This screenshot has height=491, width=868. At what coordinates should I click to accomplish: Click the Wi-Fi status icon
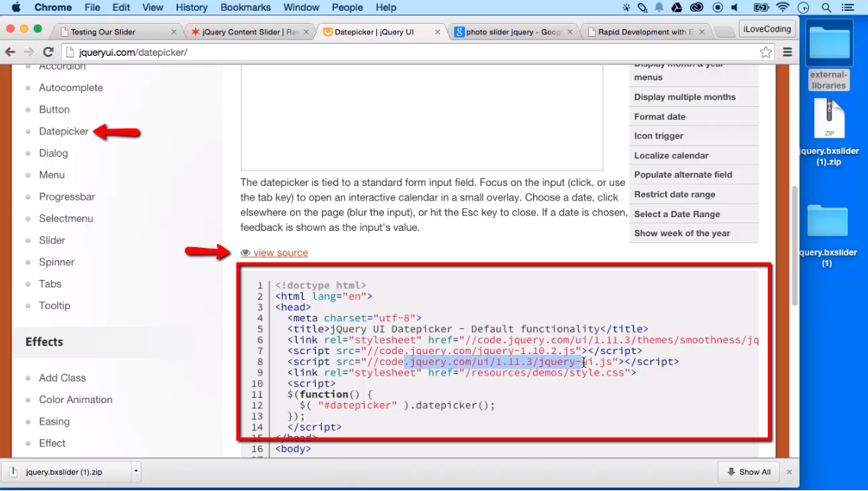(x=782, y=8)
